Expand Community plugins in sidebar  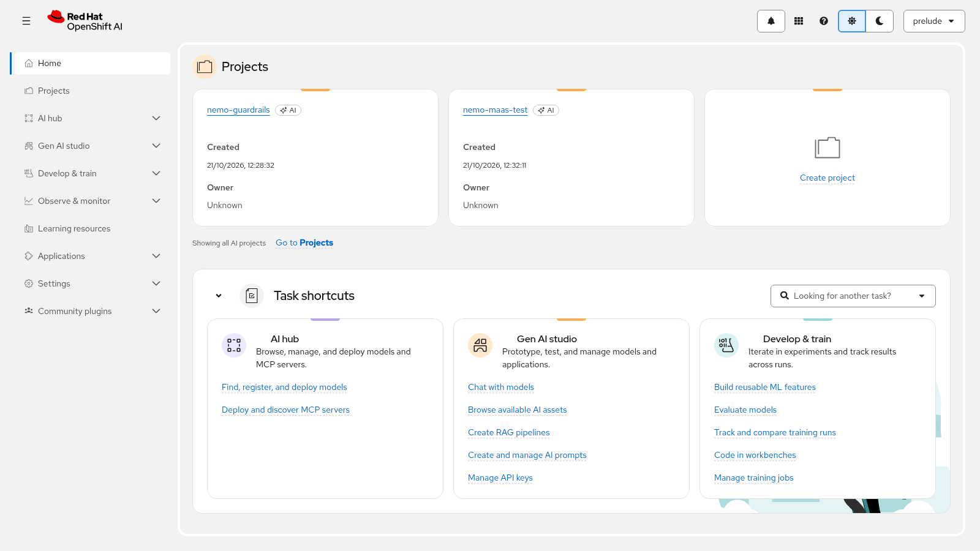(91, 311)
